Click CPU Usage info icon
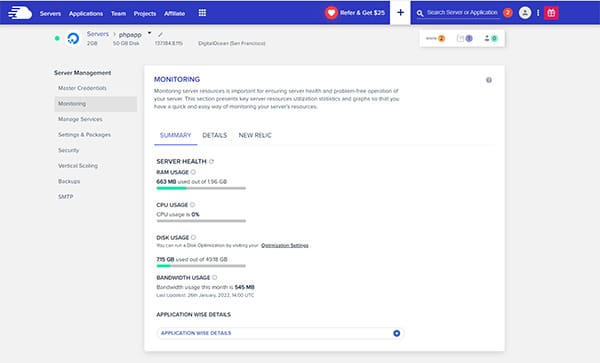600x363 pixels. click(x=192, y=205)
